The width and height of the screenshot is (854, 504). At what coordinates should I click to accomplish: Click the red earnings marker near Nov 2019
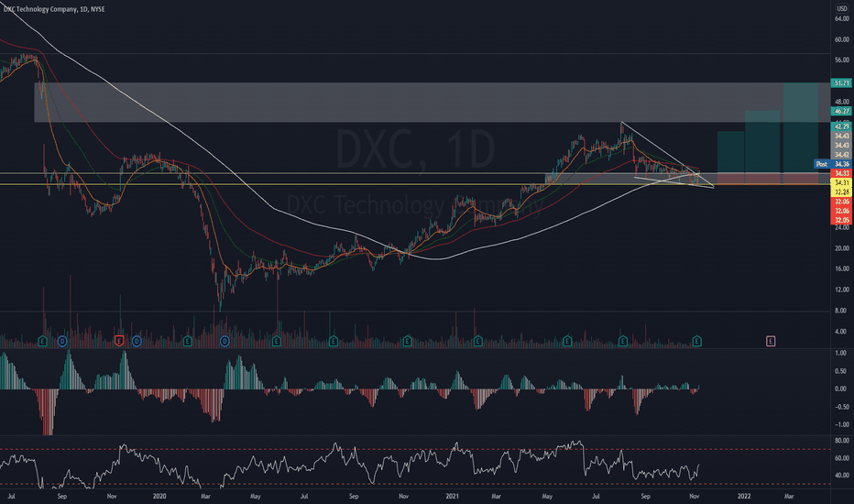(119, 342)
